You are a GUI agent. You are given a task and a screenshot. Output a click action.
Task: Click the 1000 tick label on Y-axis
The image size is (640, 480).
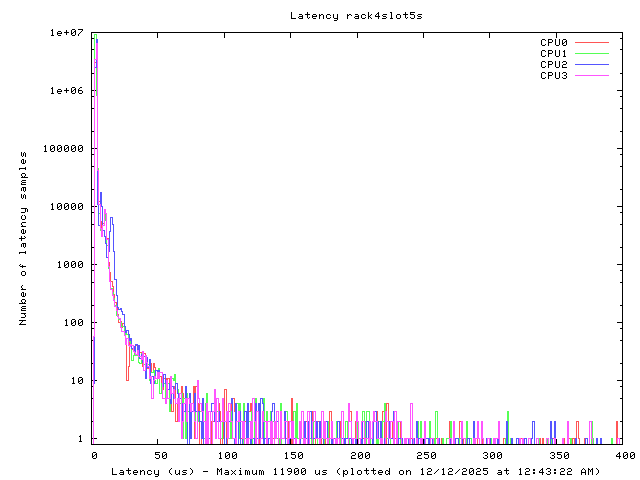(72, 265)
